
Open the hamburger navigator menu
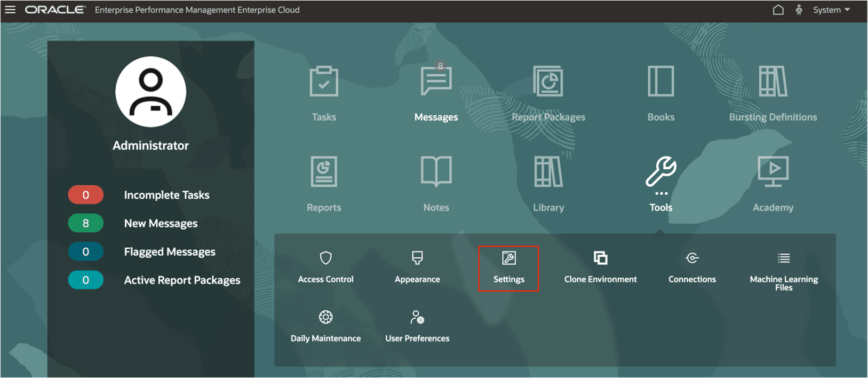coord(10,10)
